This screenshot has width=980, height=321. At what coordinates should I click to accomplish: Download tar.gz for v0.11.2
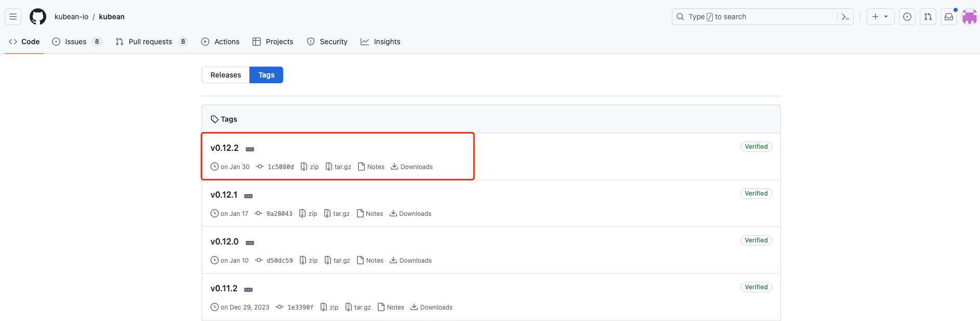pyautogui.click(x=358, y=307)
